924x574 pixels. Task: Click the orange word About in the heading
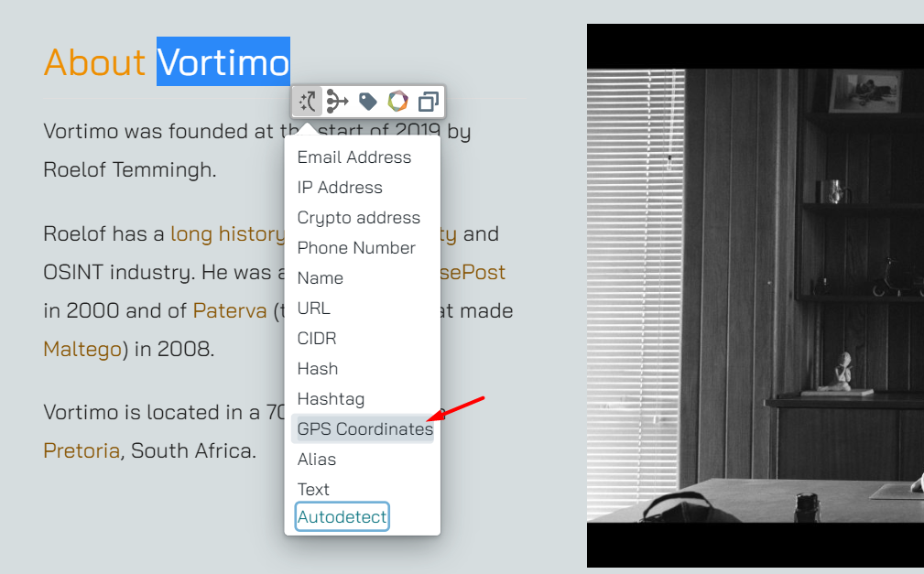tap(94, 62)
